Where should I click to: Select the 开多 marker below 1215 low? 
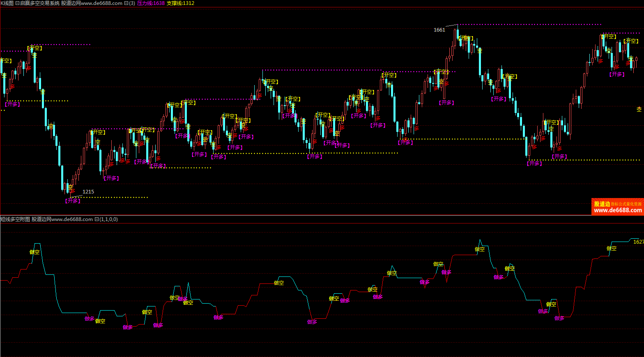(x=73, y=201)
